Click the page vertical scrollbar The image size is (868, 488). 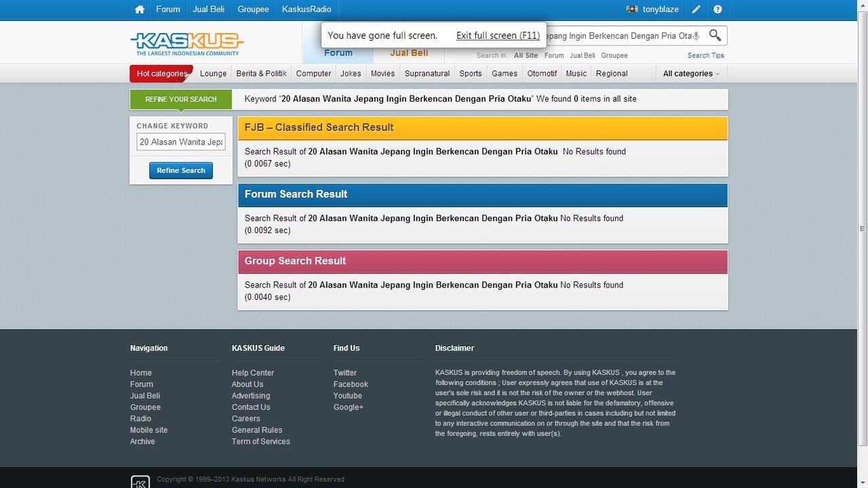[863, 229]
